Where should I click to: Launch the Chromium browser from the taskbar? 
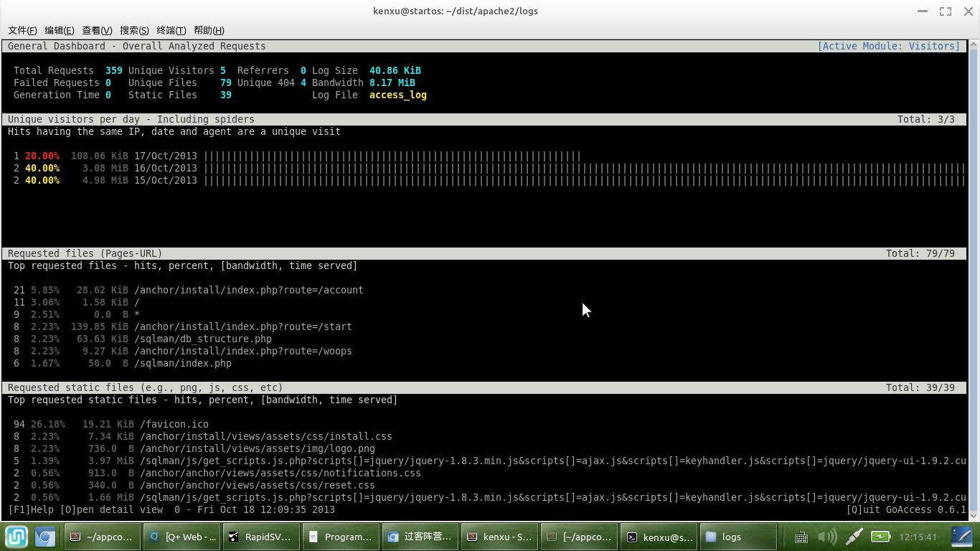click(46, 537)
